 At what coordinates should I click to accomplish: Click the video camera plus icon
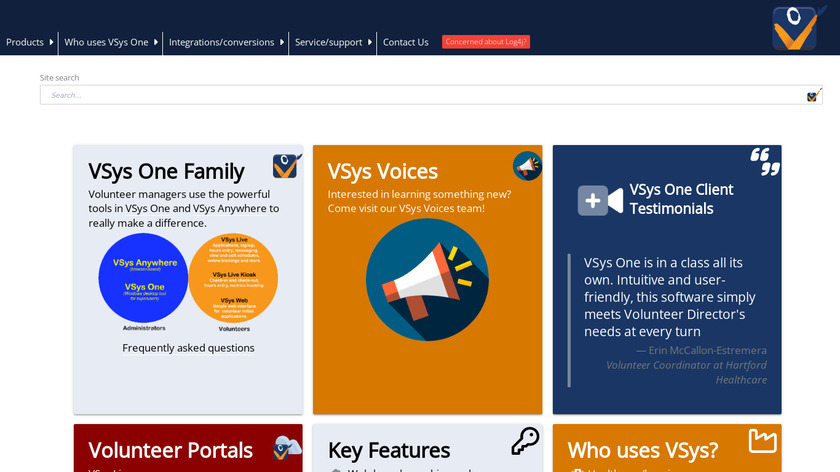[x=600, y=200]
